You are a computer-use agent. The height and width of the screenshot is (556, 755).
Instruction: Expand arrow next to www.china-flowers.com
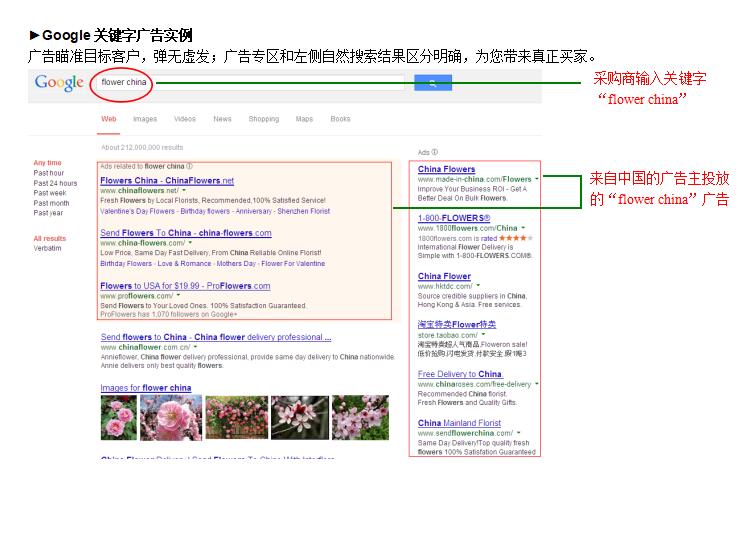[x=190, y=243]
